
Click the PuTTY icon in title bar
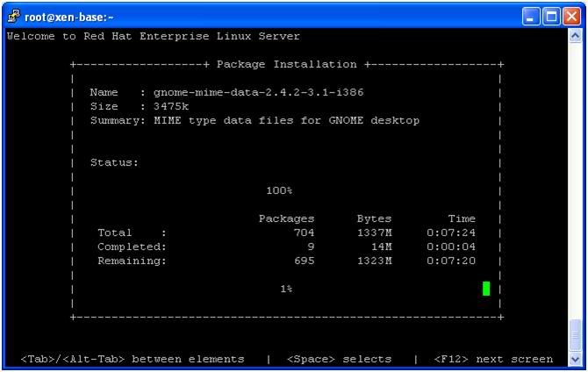[x=13, y=17]
